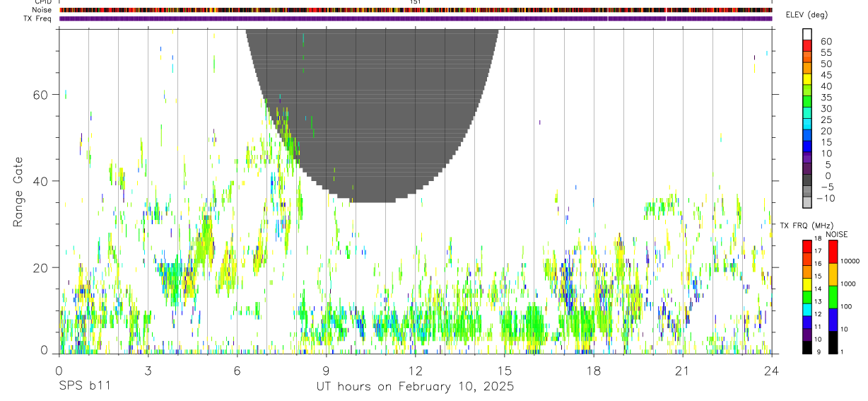Click the Range Gate tick label '20'
This screenshot has width=868, height=401.
pyautogui.click(x=41, y=267)
